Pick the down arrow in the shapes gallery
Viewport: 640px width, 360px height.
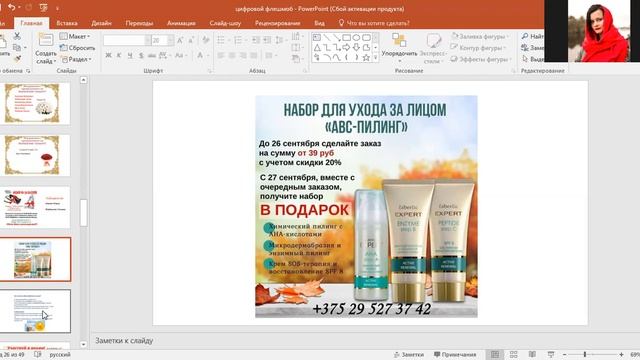[356, 48]
